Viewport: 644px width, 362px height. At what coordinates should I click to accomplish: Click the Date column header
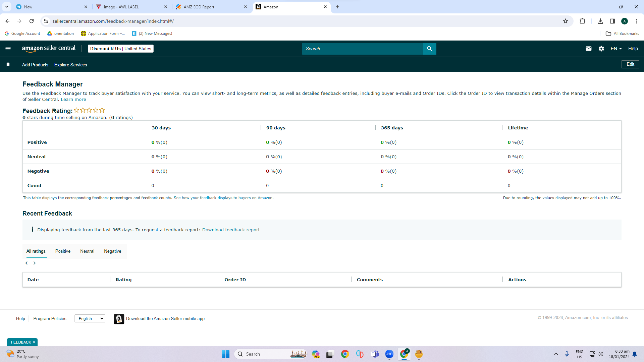[33, 280]
